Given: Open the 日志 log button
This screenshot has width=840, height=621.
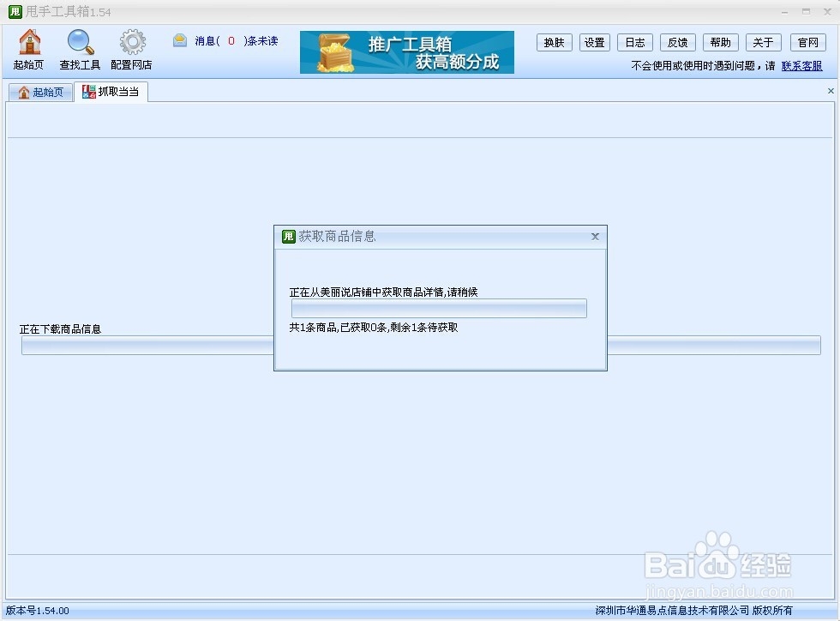Looking at the screenshot, I should pos(634,42).
